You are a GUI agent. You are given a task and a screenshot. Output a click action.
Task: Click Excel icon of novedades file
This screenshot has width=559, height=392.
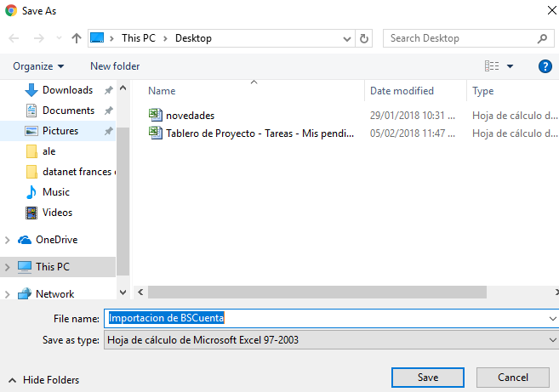(x=156, y=115)
